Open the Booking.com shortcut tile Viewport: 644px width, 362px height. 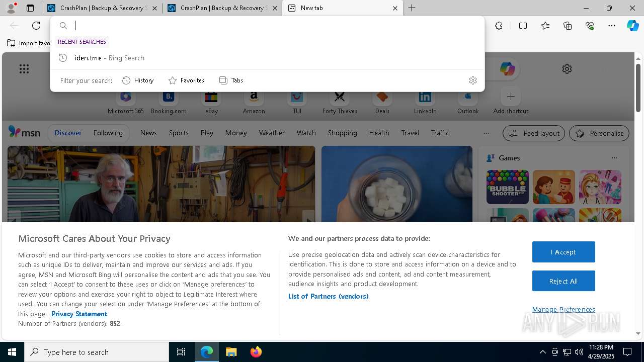click(x=169, y=102)
